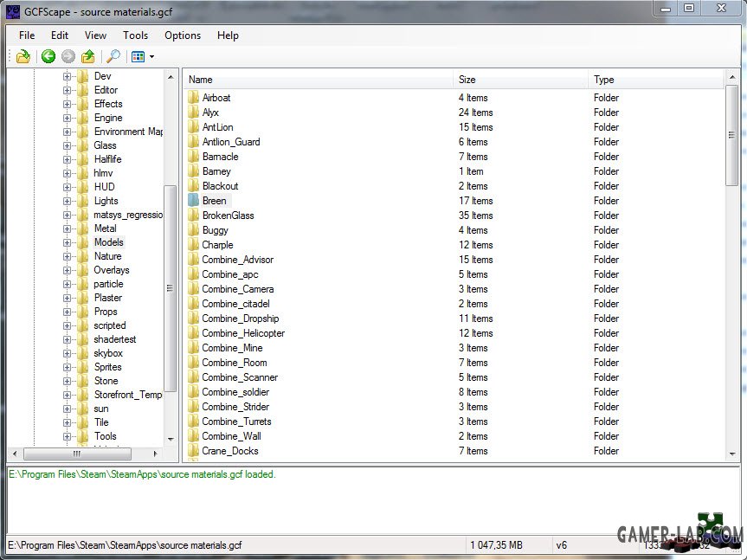The height and width of the screenshot is (560, 747).
Task: Click the Charple folder icon
Action: point(193,245)
